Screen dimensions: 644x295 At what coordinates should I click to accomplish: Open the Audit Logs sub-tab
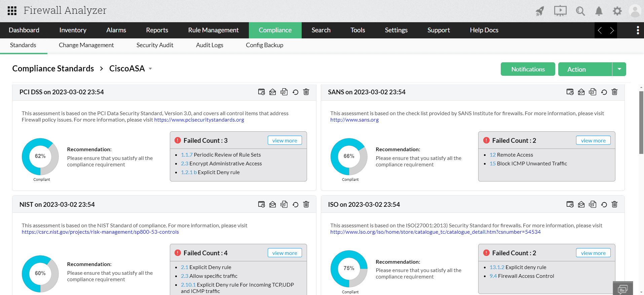210,45
